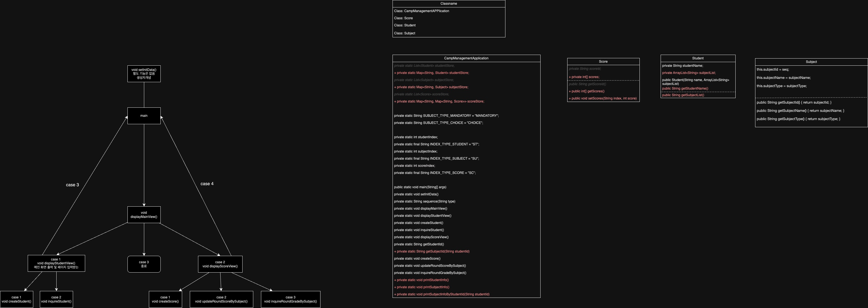The width and height of the screenshot is (868, 308).
Task: Select the Student class header
Action: (x=697, y=58)
